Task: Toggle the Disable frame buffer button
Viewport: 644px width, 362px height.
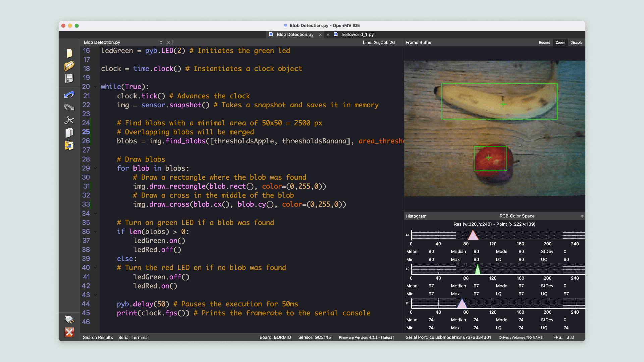Action: pyautogui.click(x=576, y=43)
